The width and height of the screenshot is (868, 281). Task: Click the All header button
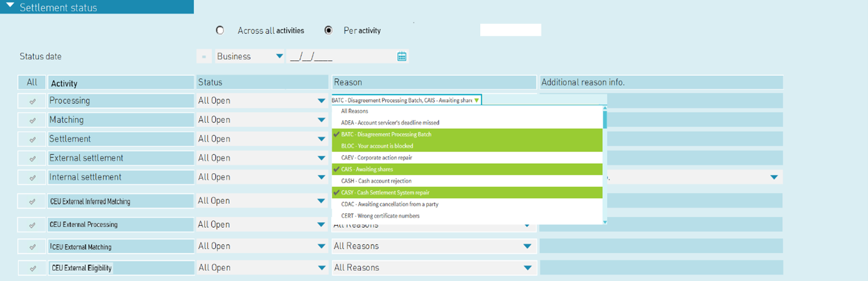click(x=31, y=82)
